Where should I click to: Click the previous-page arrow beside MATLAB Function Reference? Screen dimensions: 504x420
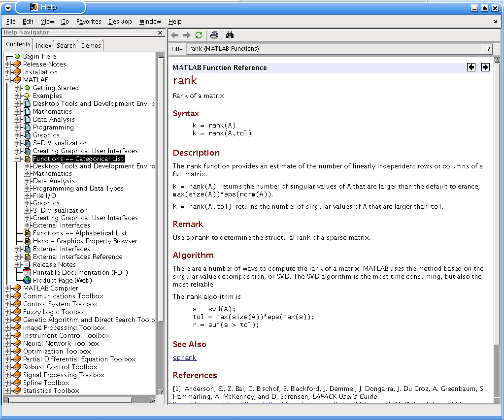471,67
